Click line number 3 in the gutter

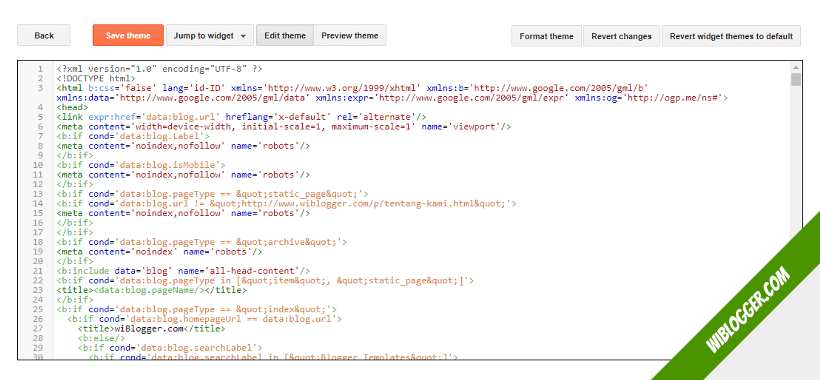coord(40,88)
